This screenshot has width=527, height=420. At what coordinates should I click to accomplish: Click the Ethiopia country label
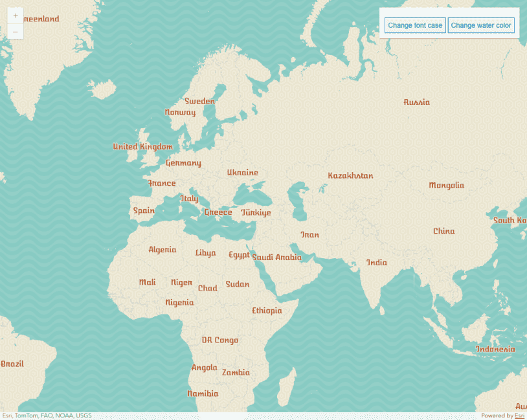pyautogui.click(x=267, y=311)
